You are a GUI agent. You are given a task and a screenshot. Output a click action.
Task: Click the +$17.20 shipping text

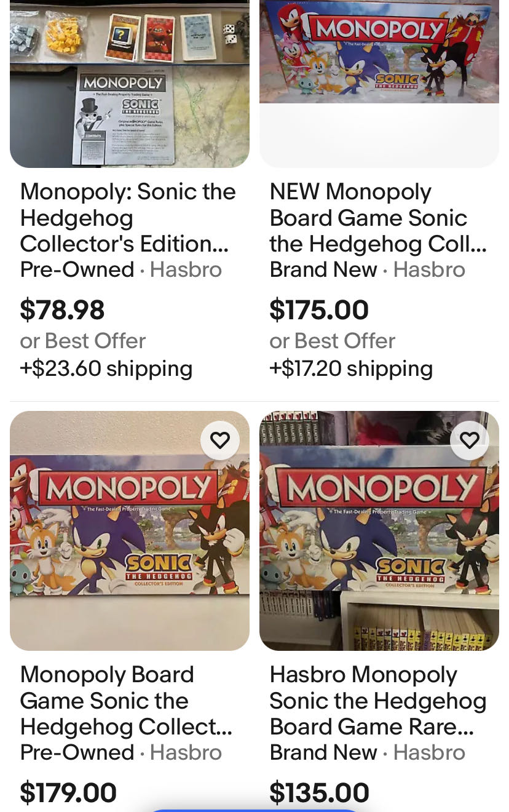coord(350,368)
